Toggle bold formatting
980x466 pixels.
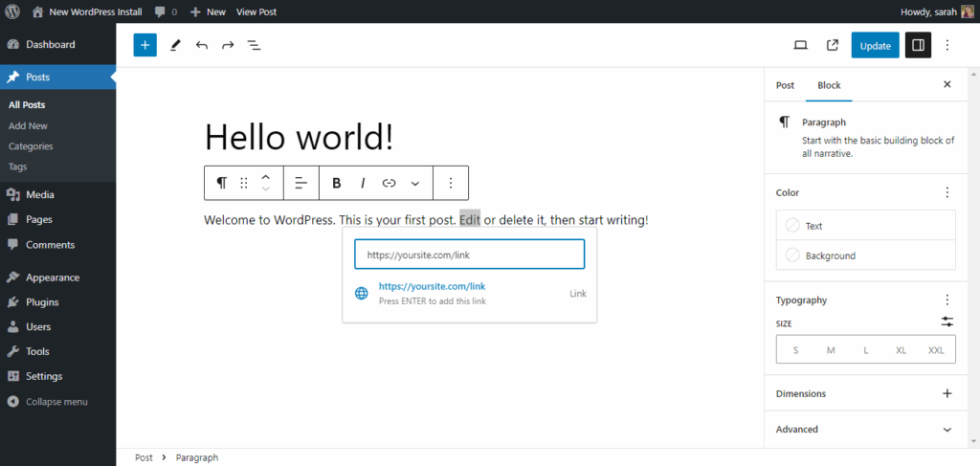[x=336, y=183]
